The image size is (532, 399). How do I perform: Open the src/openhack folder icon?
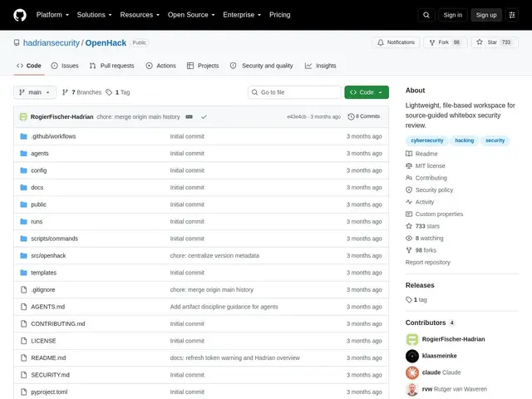(23, 255)
